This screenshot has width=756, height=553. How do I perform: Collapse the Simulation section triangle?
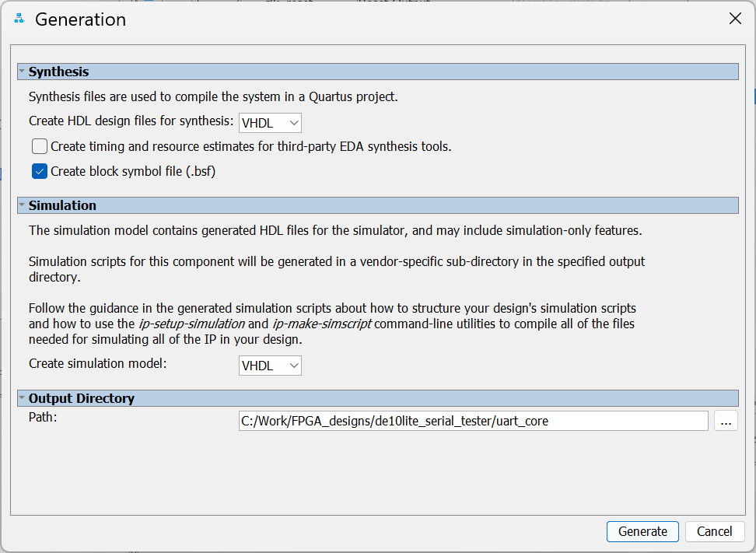click(22, 205)
